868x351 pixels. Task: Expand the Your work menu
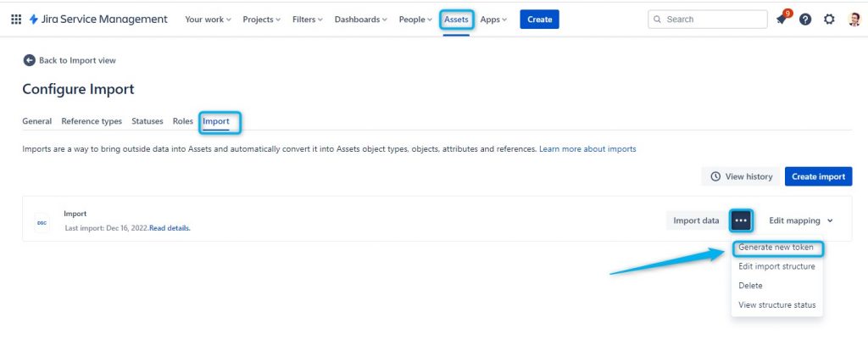coord(209,19)
